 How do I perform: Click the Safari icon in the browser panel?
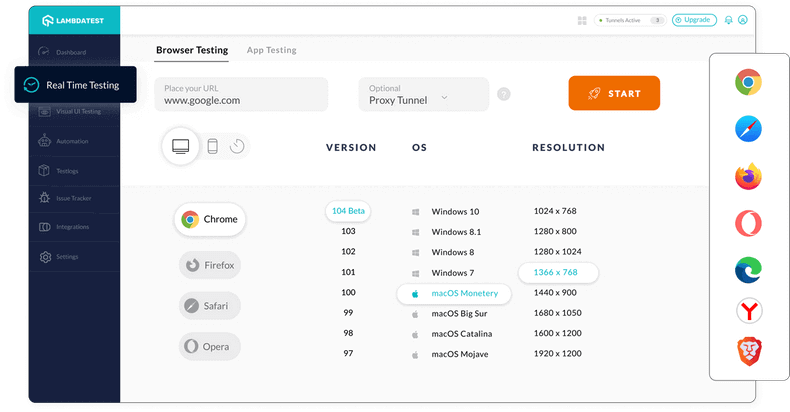[748, 129]
